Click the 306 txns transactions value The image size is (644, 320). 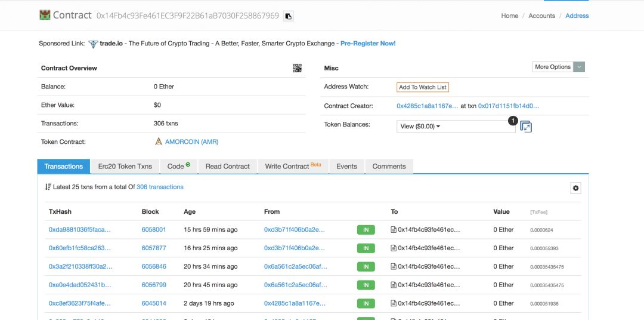tap(166, 124)
